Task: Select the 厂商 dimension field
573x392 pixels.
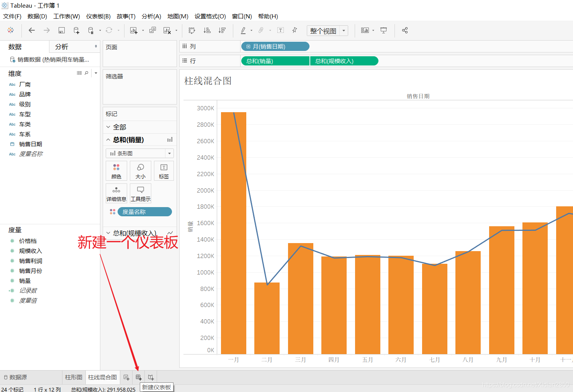Action: coord(25,84)
